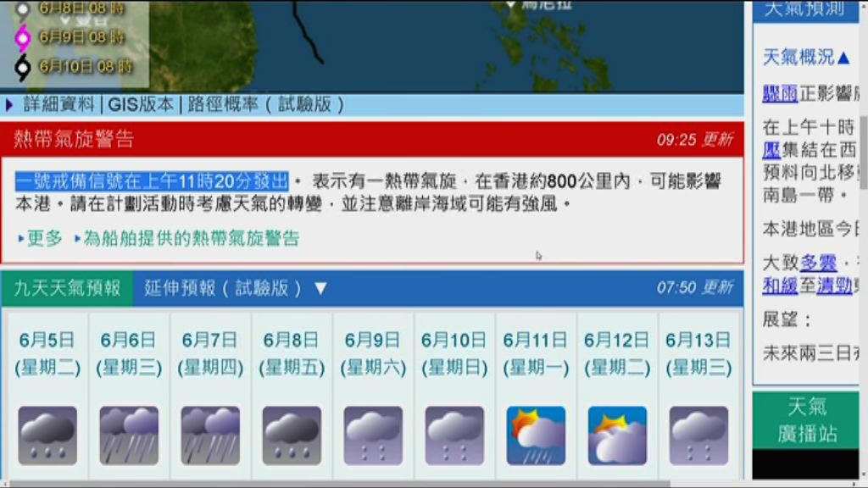The image size is (868, 488).
Task: Click the 天氣預測 panel header
Action: tap(804, 10)
